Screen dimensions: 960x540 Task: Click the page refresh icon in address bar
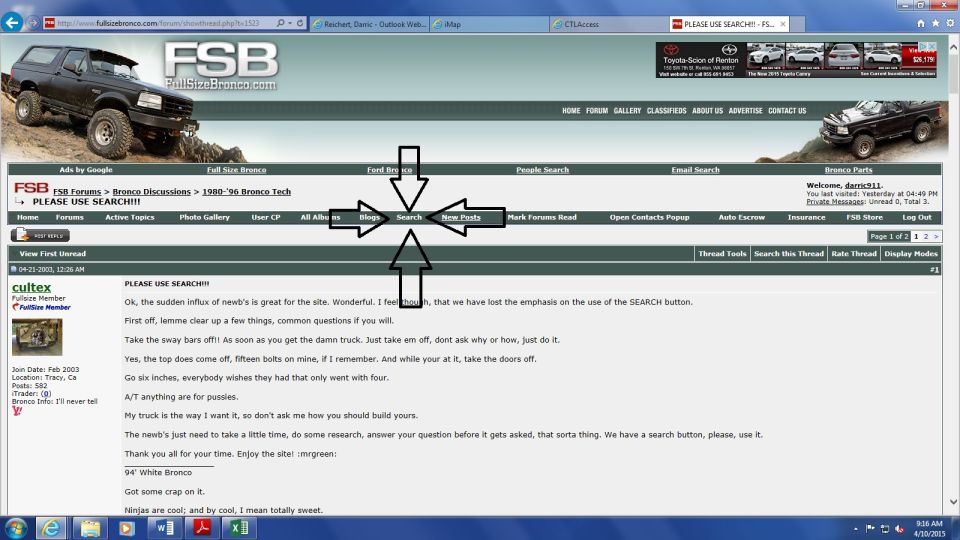pyautogui.click(x=300, y=23)
